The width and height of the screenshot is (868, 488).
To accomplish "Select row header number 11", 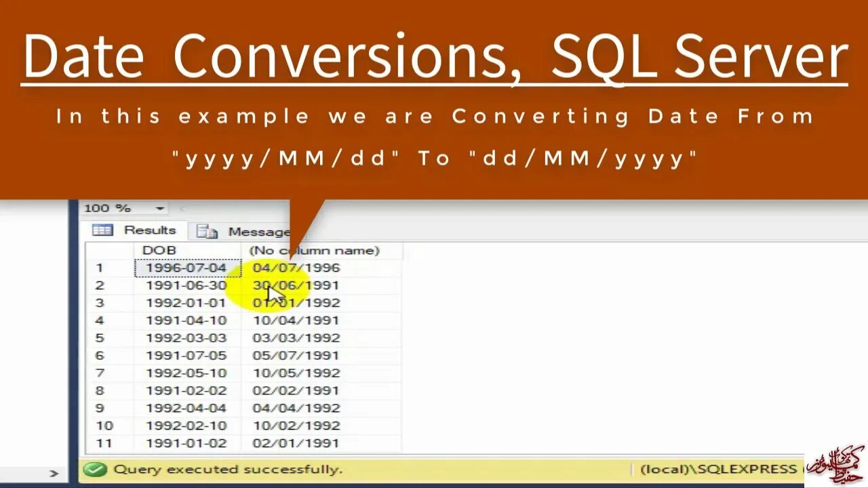I will (109, 444).
